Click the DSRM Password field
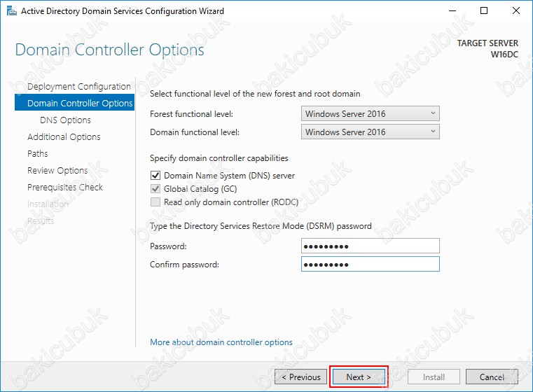 tap(370, 246)
